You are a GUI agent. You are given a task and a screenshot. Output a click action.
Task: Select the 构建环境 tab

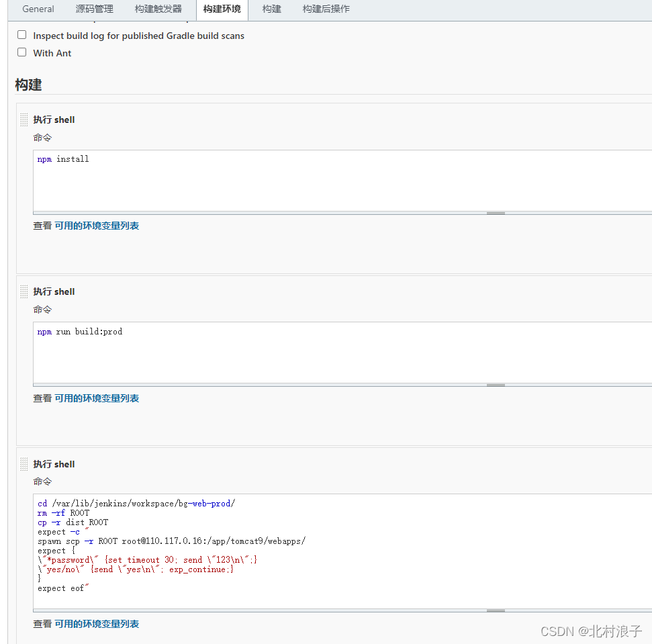222,9
